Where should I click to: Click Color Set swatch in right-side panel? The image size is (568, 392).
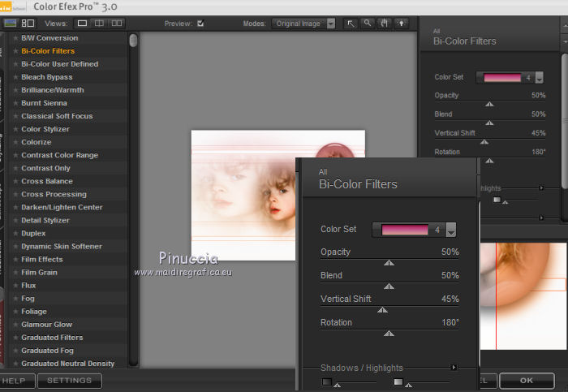(502, 78)
